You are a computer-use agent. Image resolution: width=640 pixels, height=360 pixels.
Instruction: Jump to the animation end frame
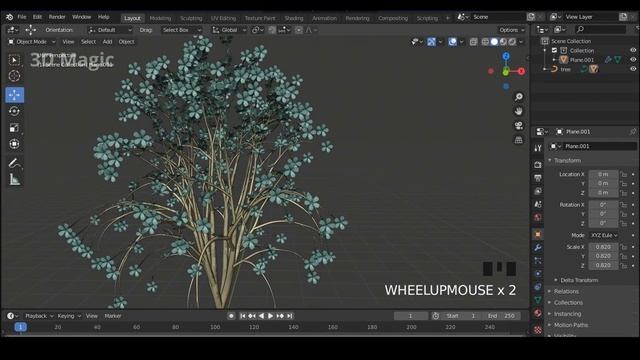point(289,316)
